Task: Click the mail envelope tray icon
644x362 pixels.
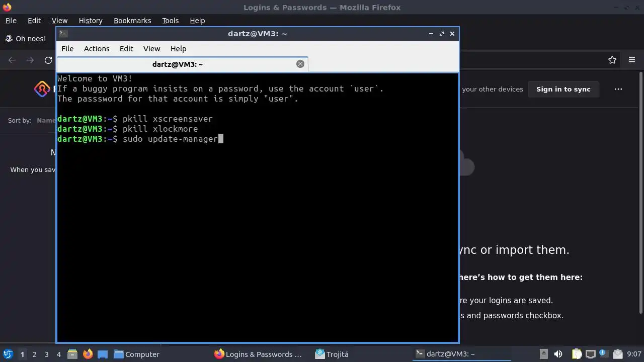Action: (x=617, y=354)
